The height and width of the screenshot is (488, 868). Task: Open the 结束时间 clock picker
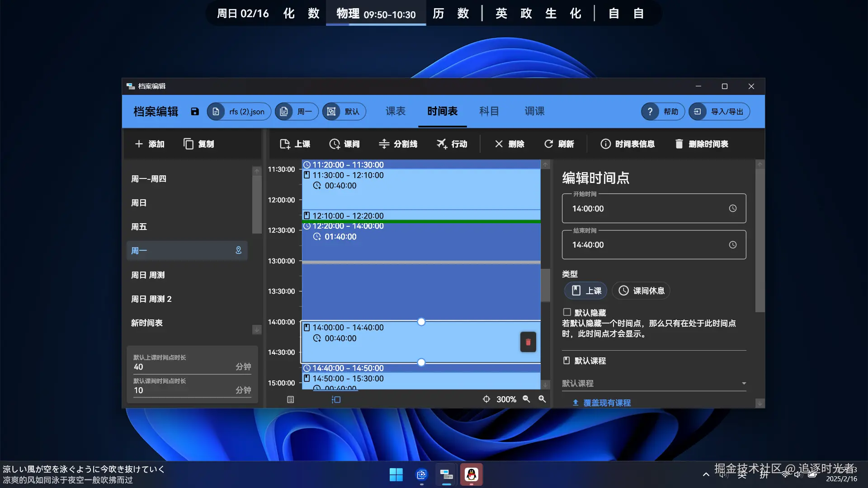tap(732, 244)
